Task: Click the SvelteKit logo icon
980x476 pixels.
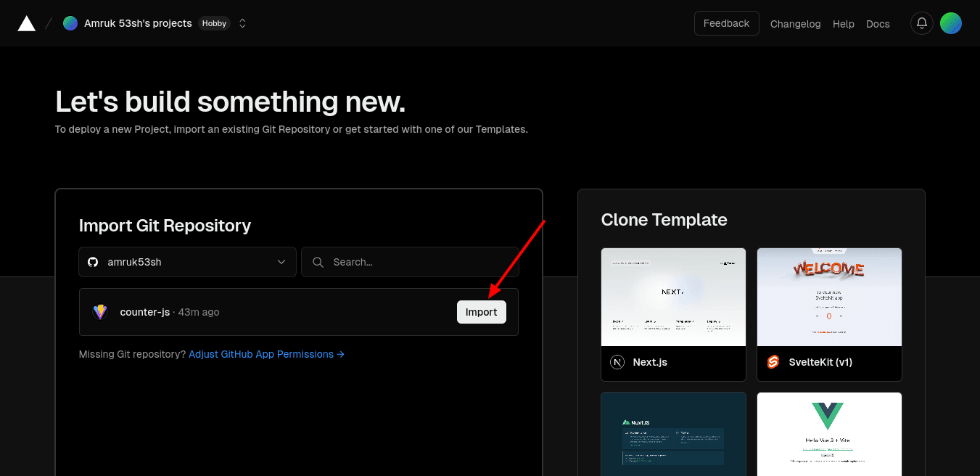Action: 773,362
